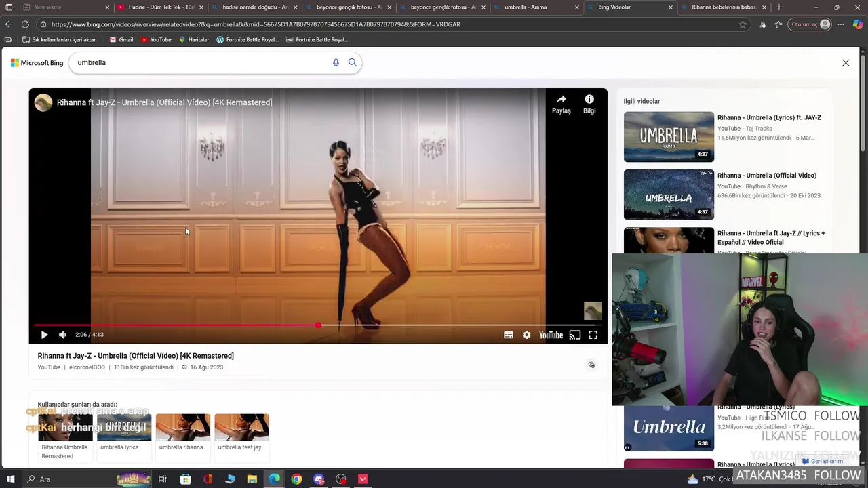Click the save icon beside the video title

[591, 365]
